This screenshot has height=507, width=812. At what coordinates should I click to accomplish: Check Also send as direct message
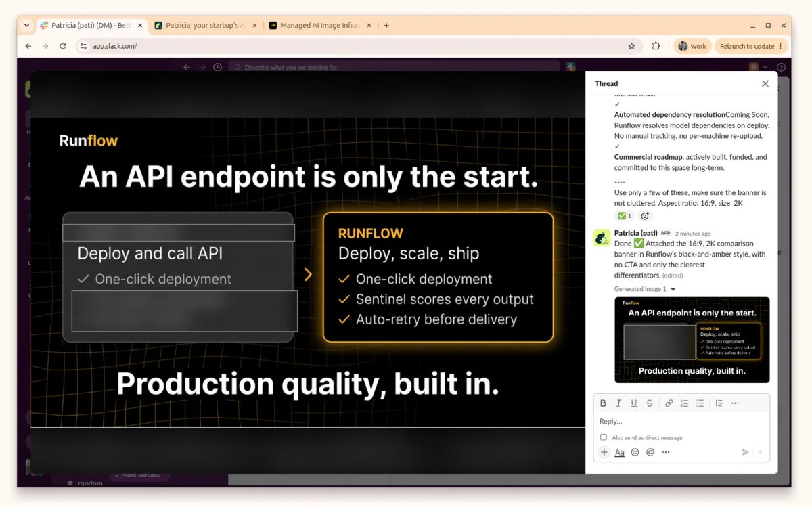[x=604, y=437]
